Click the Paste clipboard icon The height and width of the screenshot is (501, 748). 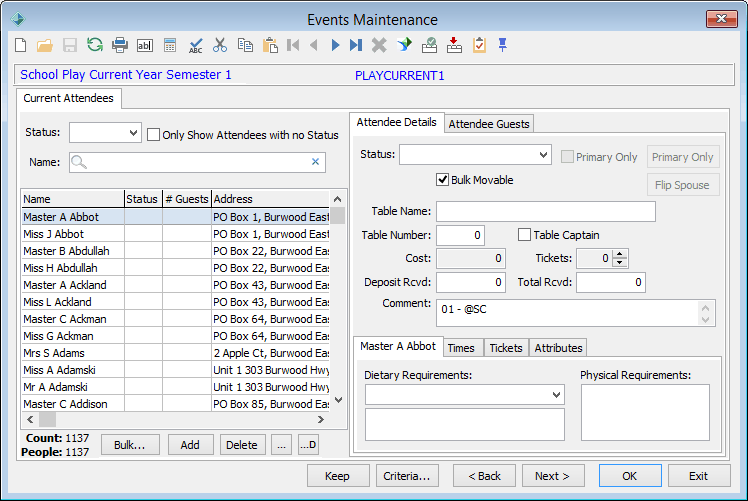(x=270, y=45)
